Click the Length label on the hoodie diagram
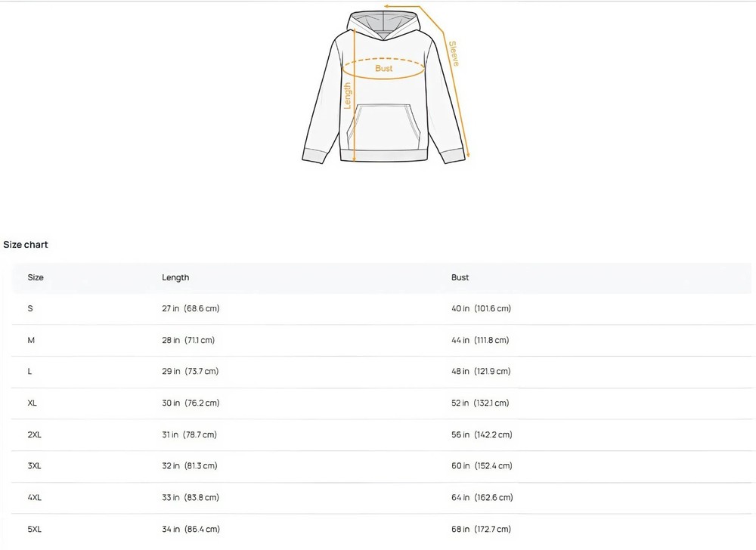756x550 pixels. point(348,96)
